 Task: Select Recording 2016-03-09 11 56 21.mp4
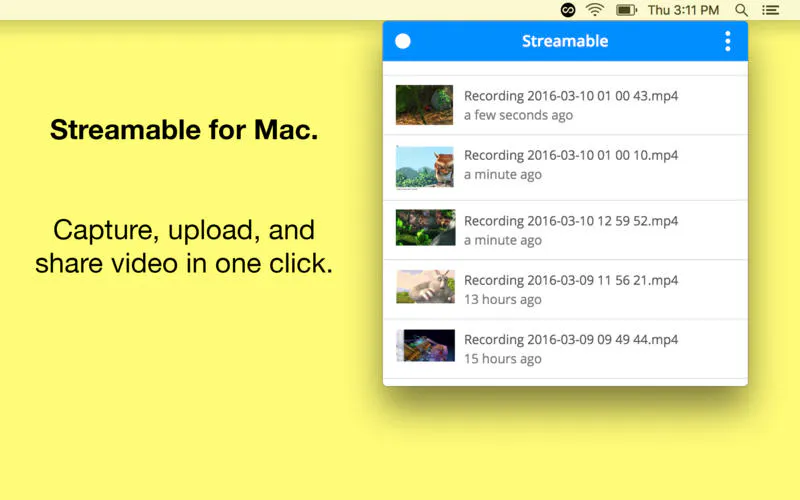coord(571,280)
